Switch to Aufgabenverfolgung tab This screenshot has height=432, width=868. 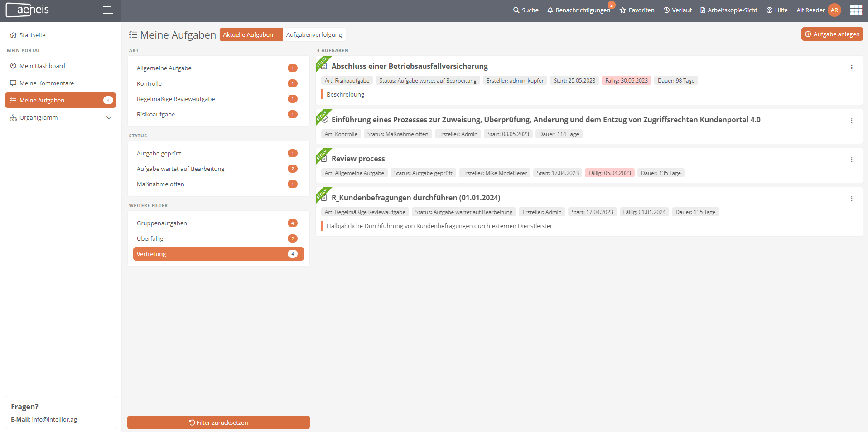click(314, 34)
